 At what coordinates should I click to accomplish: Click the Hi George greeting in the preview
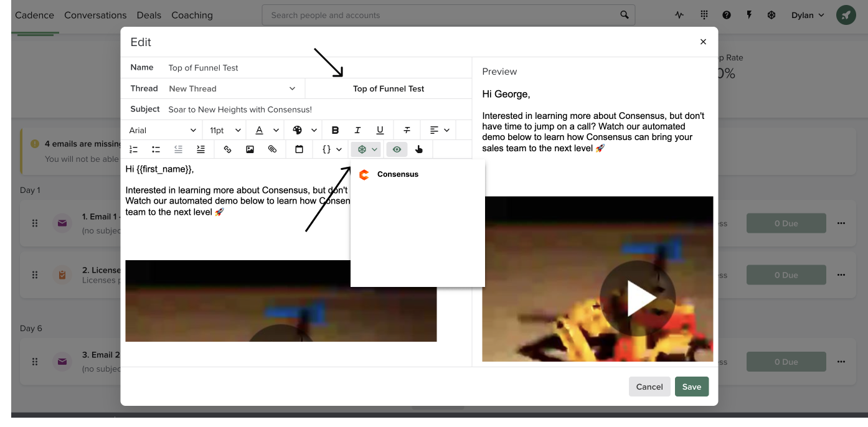(x=506, y=94)
